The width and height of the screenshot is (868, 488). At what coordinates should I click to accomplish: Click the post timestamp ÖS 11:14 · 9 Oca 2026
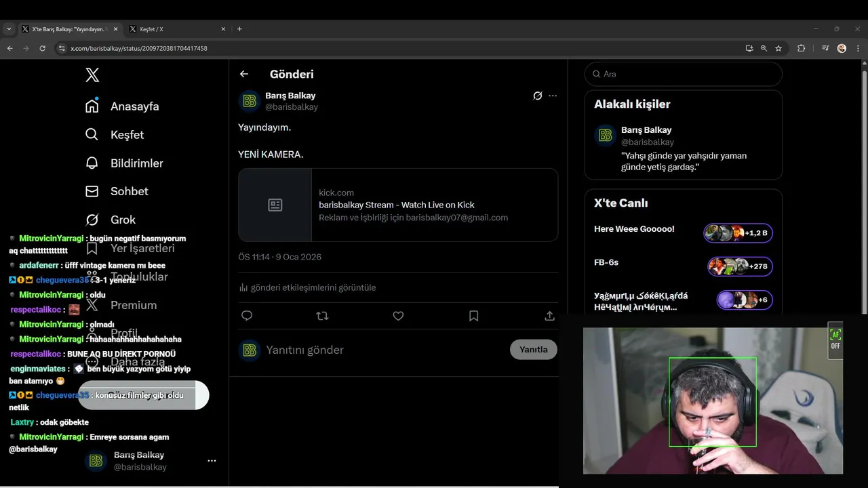coord(280,257)
